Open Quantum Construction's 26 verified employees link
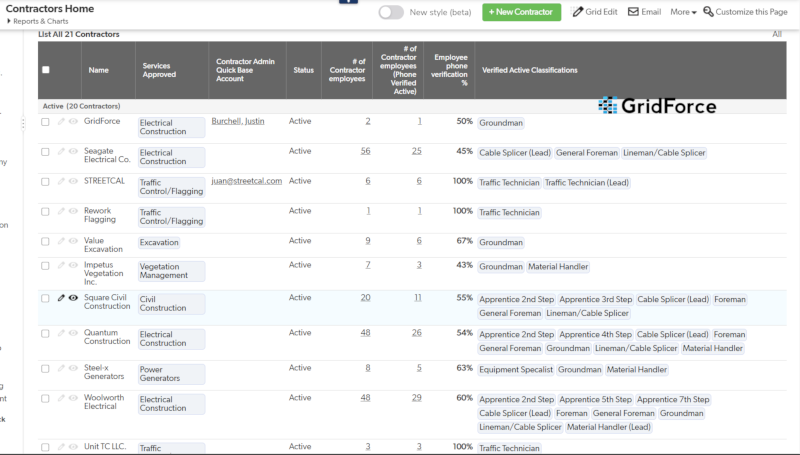This screenshot has width=800, height=455. tap(417, 333)
